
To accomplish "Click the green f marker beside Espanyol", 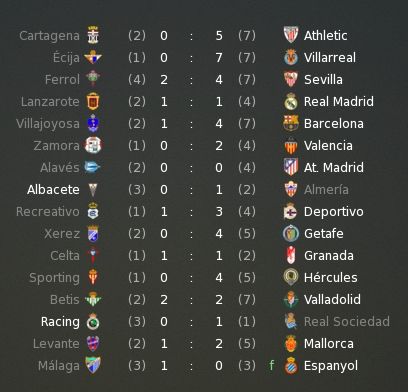I will [272, 365].
